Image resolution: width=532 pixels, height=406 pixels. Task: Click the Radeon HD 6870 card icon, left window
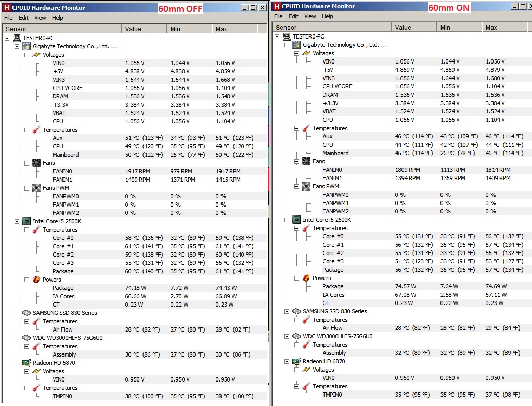[x=27, y=363]
